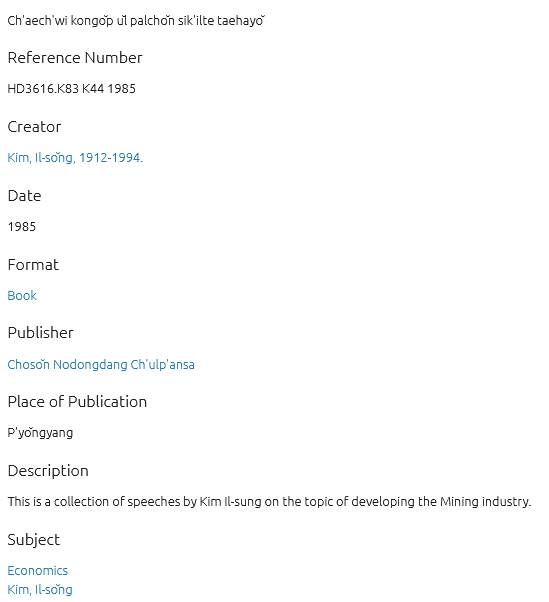Click the description sentence about Mining industry

pos(269,502)
